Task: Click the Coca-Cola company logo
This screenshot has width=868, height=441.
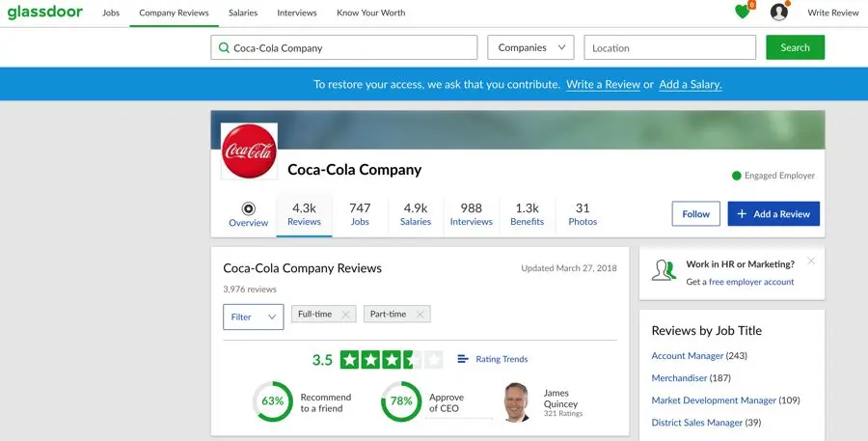Action: pos(250,152)
